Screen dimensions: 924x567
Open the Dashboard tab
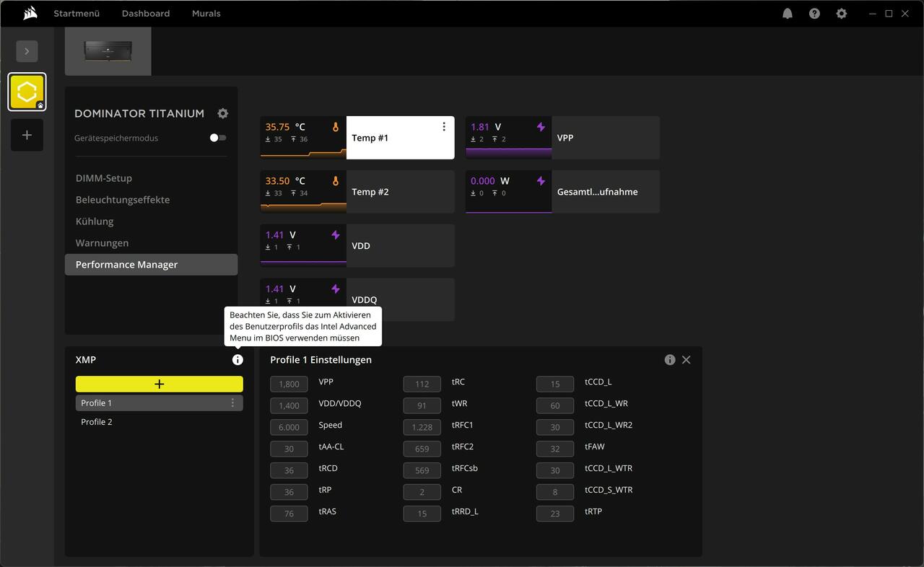pyautogui.click(x=146, y=14)
